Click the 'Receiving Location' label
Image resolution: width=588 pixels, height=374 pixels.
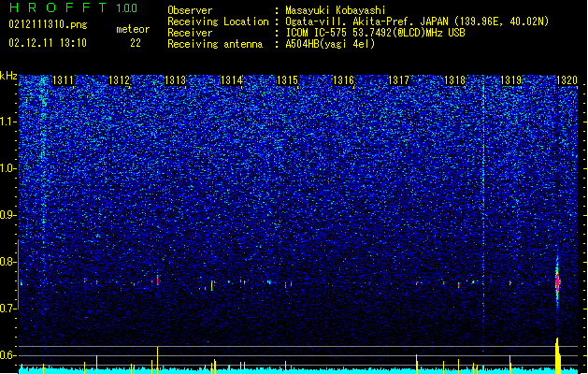click(218, 22)
